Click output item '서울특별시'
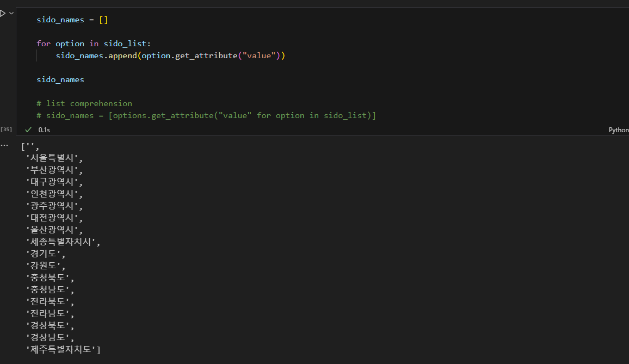629x364 pixels. 54,158
